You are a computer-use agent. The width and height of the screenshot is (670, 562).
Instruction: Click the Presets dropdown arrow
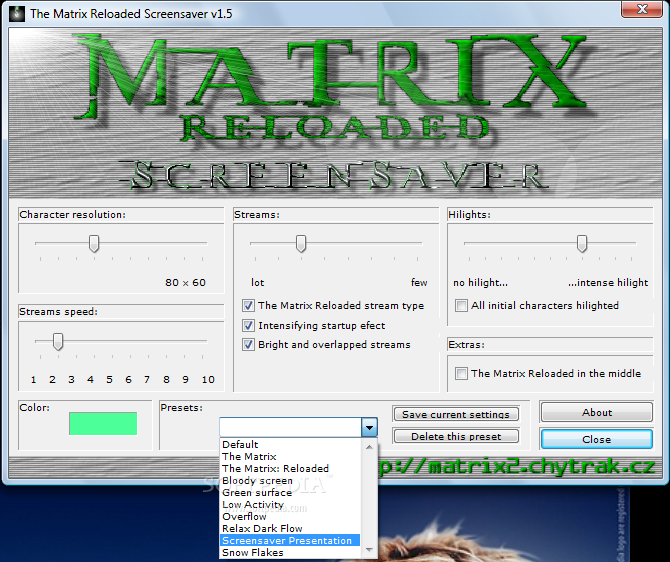[x=369, y=427]
